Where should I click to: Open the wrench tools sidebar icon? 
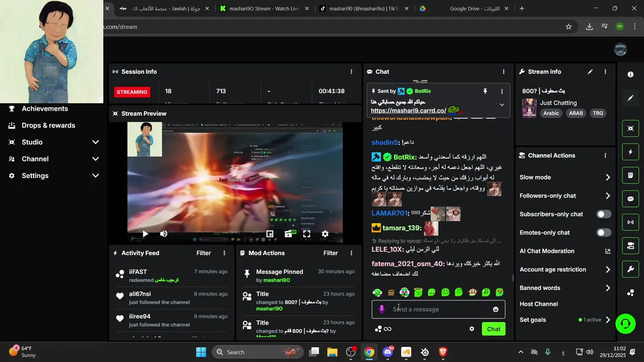[x=630, y=269]
